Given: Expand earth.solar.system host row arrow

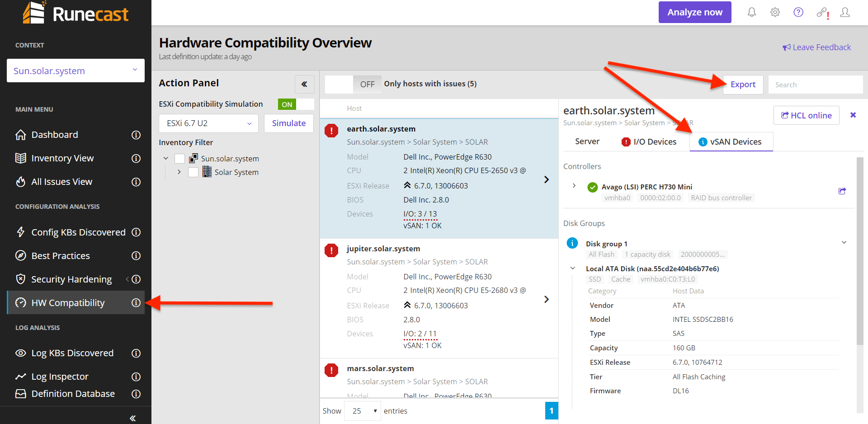Looking at the screenshot, I should 547,179.
